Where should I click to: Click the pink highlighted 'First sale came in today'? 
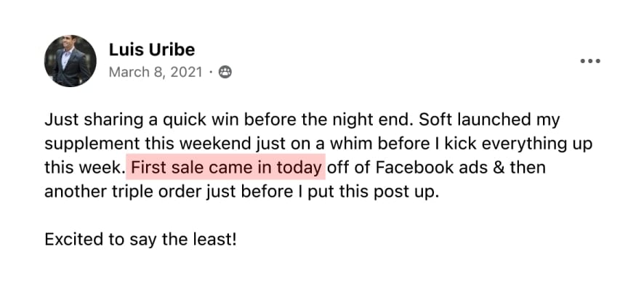pos(226,167)
